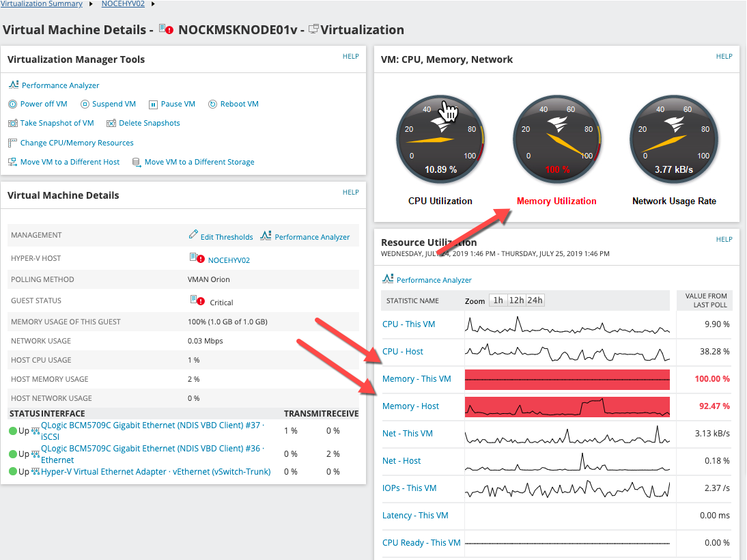Open the Latency - This VM statistic
This screenshot has height=560, width=747.
415,515
